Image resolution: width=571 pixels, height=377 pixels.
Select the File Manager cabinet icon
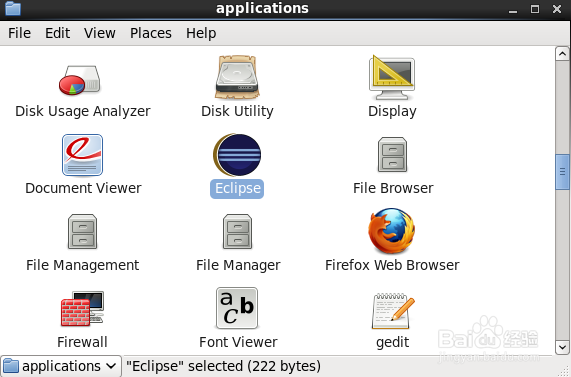point(237,232)
